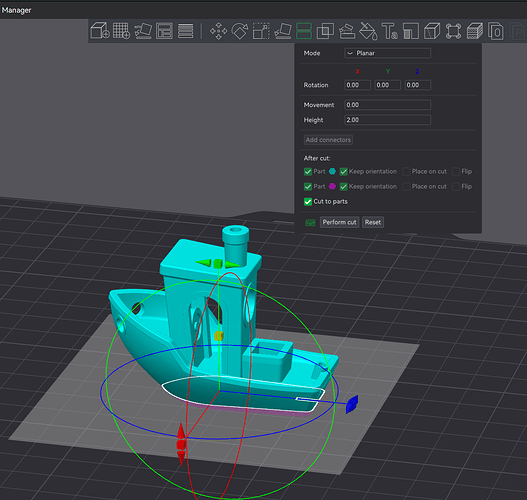Toggle the Cut to parts checkbox

(308, 202)
